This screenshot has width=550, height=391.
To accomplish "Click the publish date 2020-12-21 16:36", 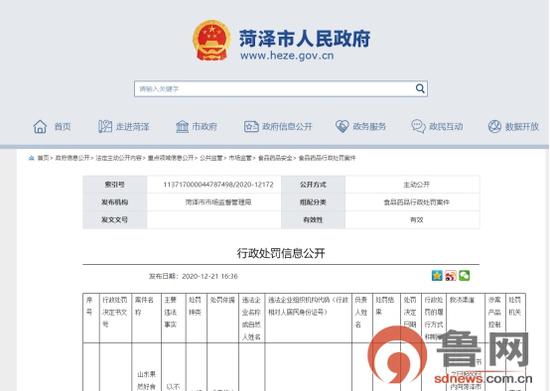I will (210, 276).
